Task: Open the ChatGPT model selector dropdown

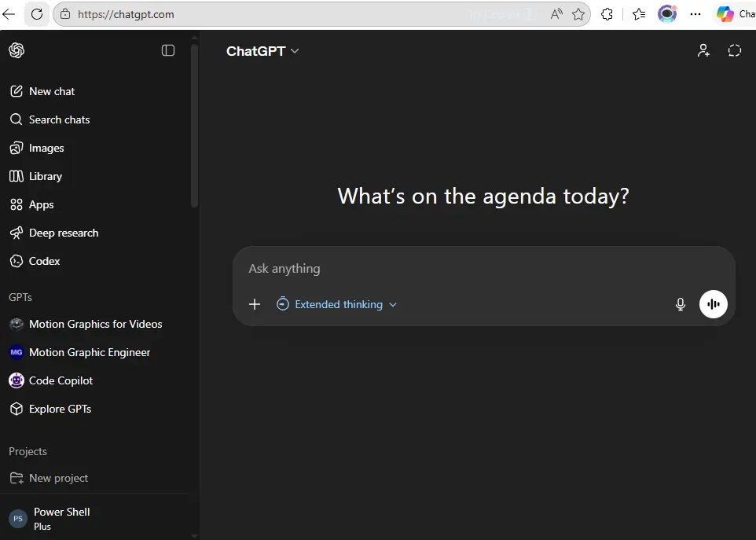Action: (262, 51)
